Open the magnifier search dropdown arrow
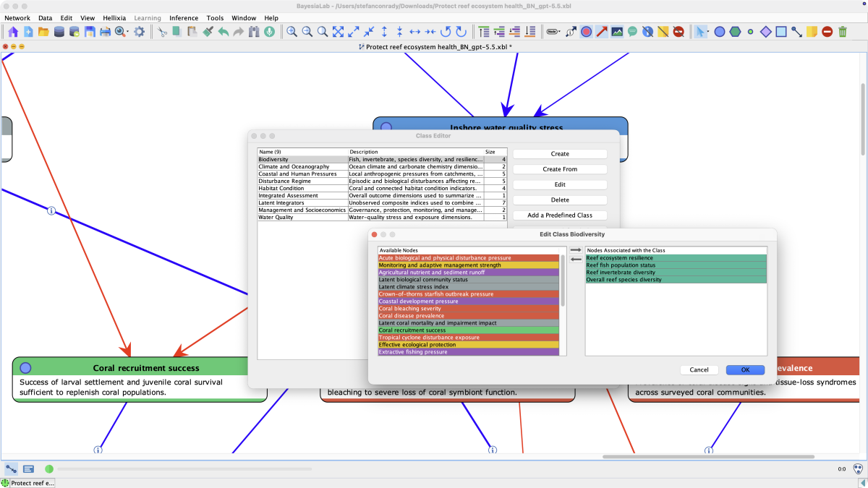This screenshot has width=868, height=488. point(127,32)
